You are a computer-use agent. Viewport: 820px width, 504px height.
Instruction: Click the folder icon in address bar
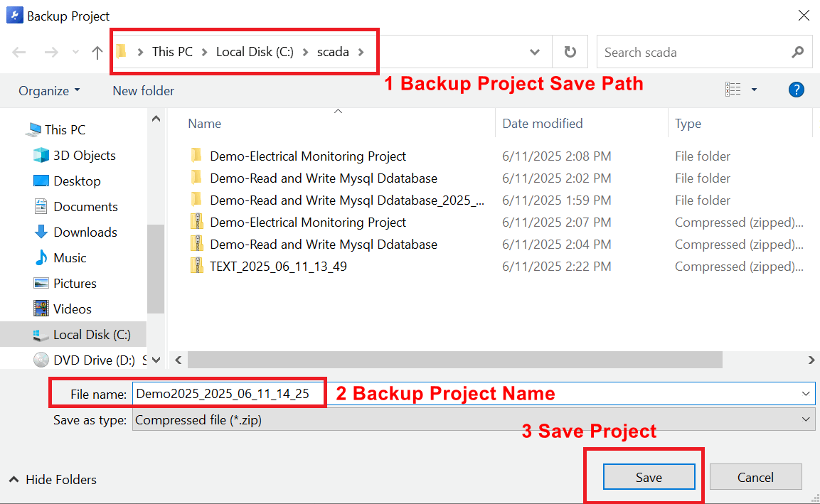(x=122, y=51)
